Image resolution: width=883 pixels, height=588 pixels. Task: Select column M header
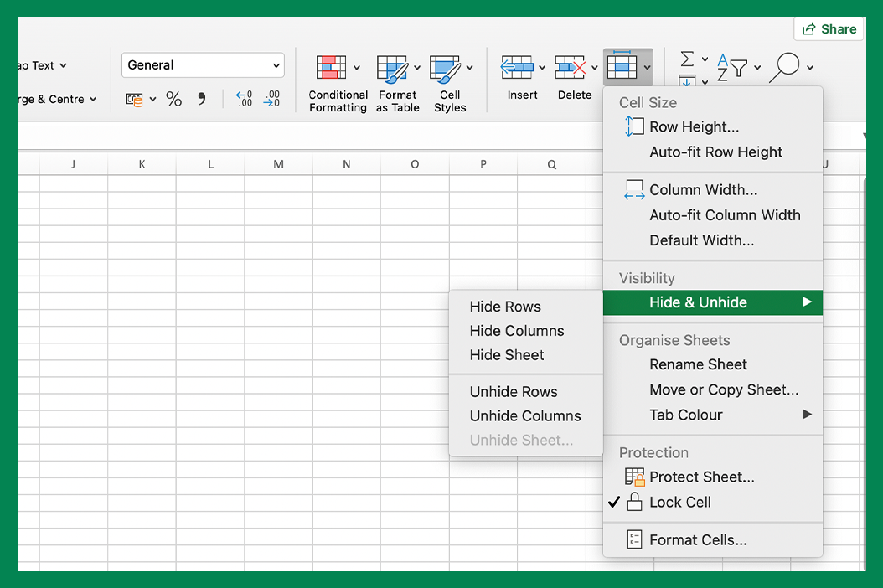pyautogui.click(x=278, y=165)
